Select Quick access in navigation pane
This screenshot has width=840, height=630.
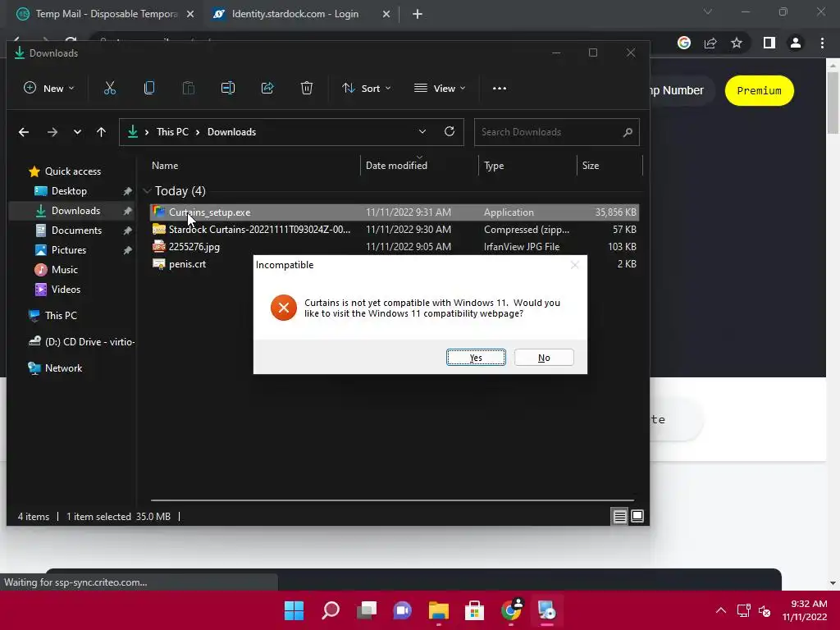coord(73,171)
